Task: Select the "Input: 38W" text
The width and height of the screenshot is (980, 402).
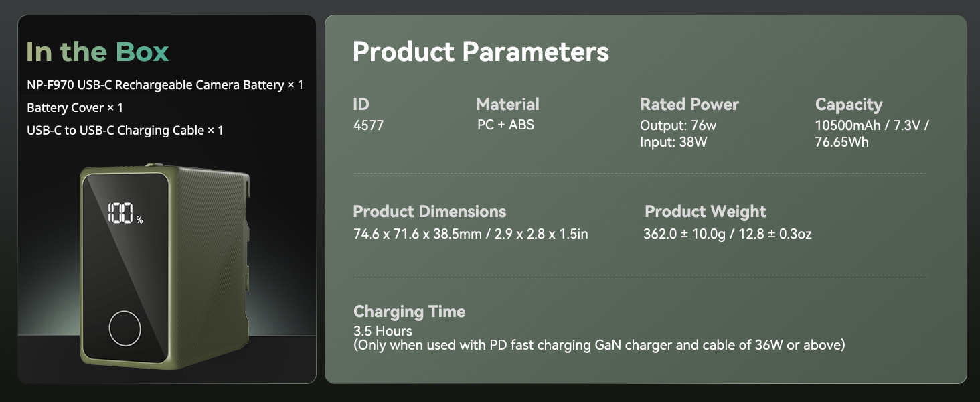Action: tap(673, 142)
